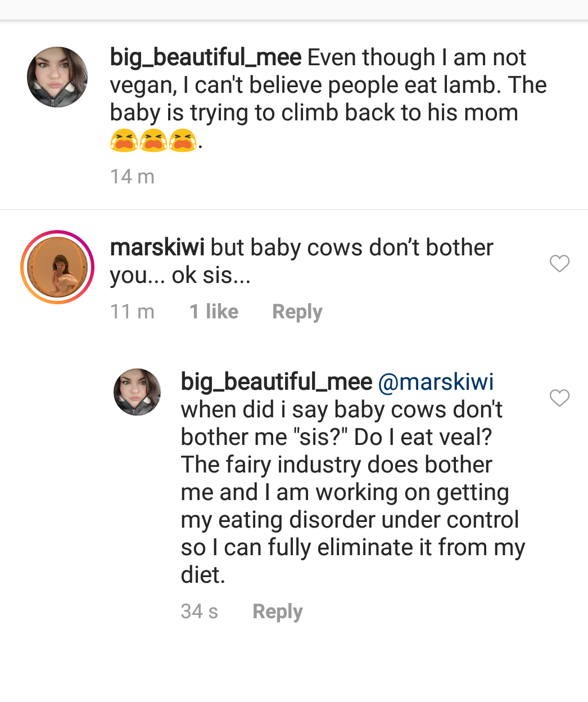Like marskiwi's comment with the heart icon
Screen dimensions: 588x702
pyautogui.click(x=559, y=263)
